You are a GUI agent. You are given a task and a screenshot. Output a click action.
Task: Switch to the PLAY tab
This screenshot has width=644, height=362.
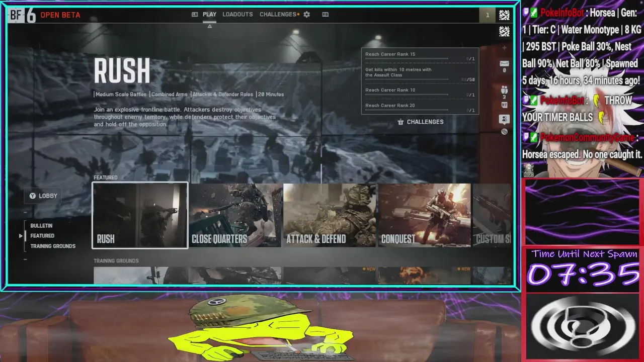tap(209, 15)
